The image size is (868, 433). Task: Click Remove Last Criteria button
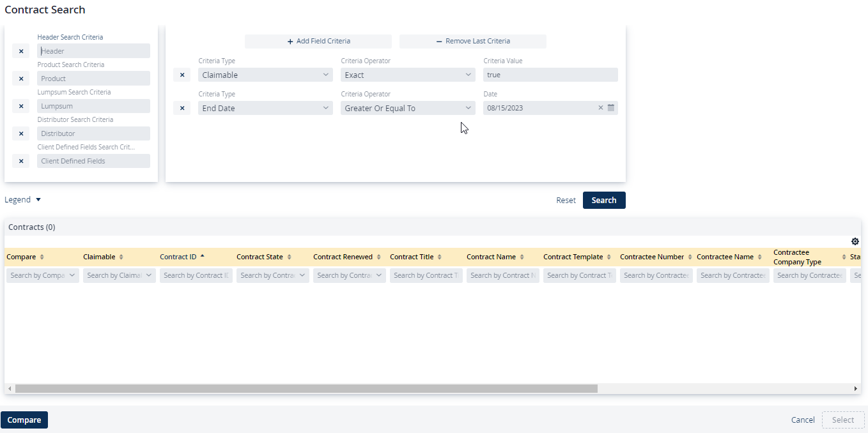(472, 42)
